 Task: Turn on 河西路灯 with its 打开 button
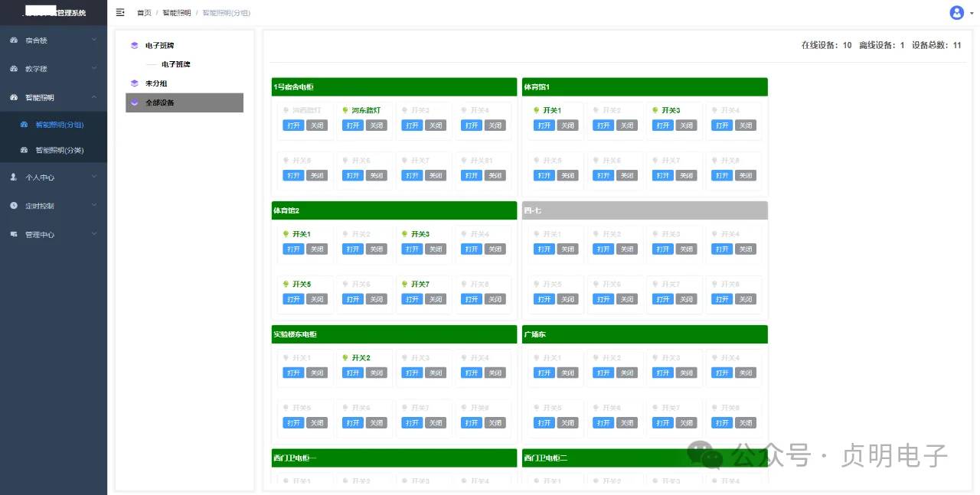pyautogui.click(x=293, y=125)
